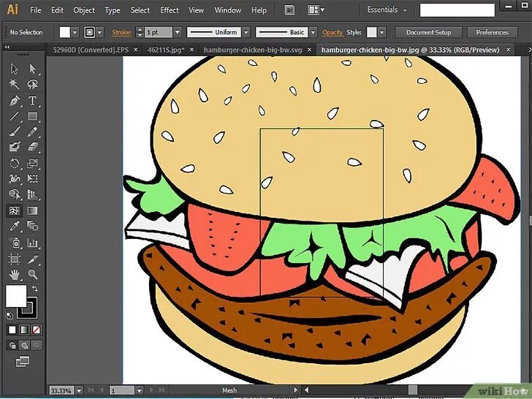This screenshot has width=532, height=399.
Task: Open the File menu
Action: coord(36,10)
